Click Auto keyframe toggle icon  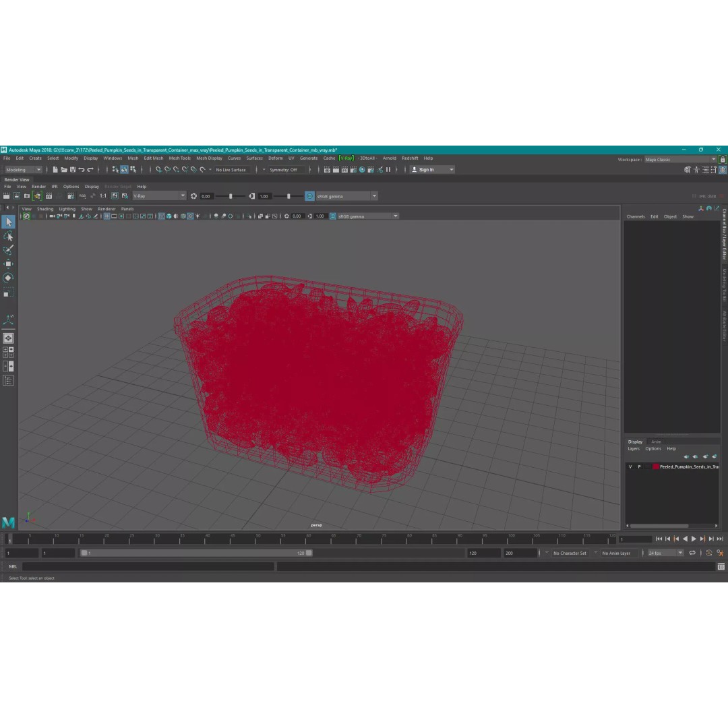point(709,553)
